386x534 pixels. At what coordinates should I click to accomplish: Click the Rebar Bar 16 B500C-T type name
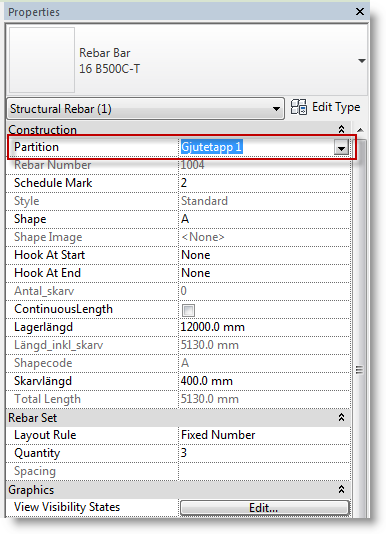[109, 61]
